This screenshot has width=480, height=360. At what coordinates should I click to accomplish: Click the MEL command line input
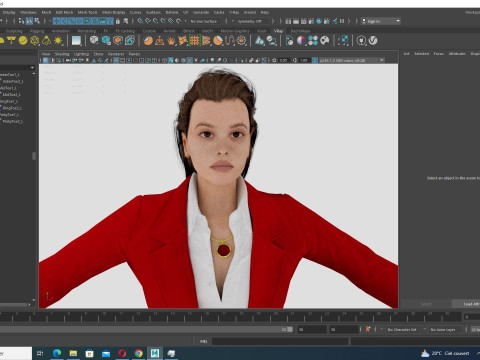point(280,341)
